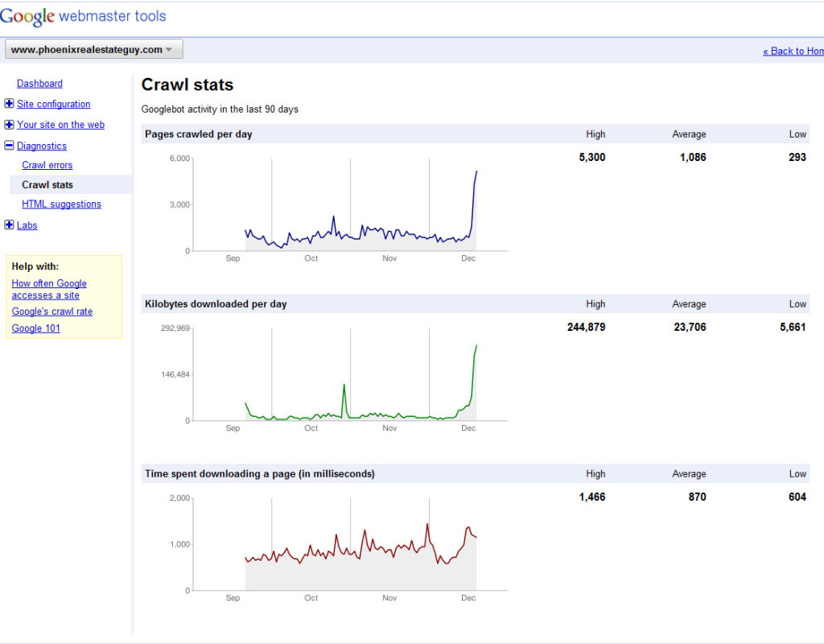Open the Google webmaster tools logo
This screenshot has height=644, width=824.
83,16
